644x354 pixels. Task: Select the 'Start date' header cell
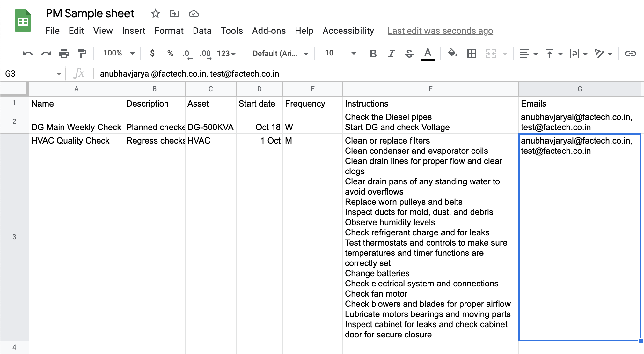(260, 104)
